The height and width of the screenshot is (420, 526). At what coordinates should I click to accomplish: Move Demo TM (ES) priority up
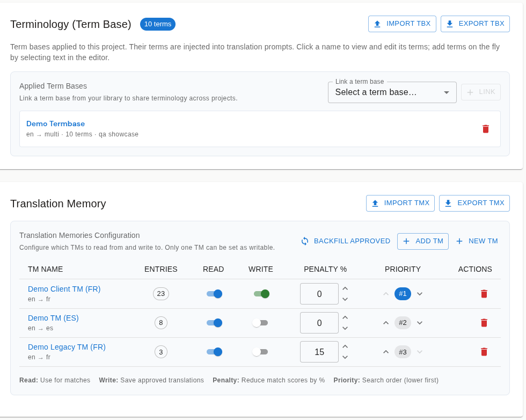pos(386,323)
